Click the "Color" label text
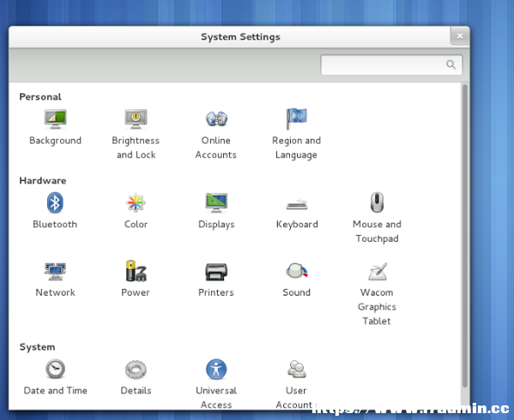 tap(136, 225)
